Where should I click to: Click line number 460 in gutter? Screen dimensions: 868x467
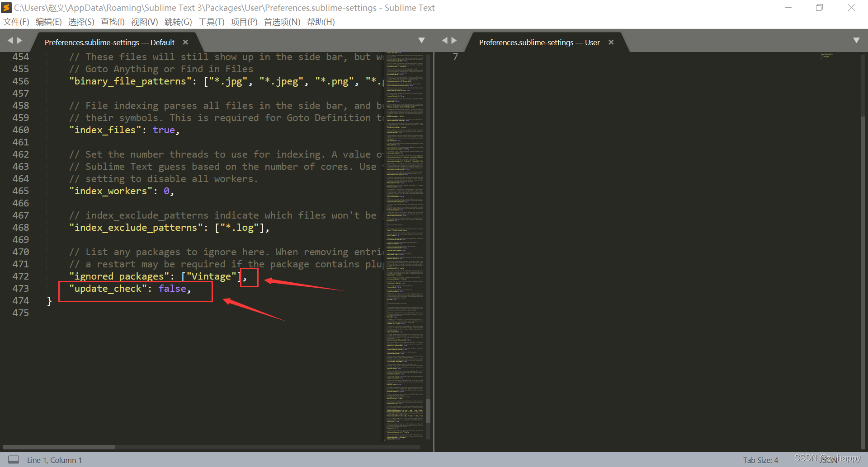pos(20,130)
